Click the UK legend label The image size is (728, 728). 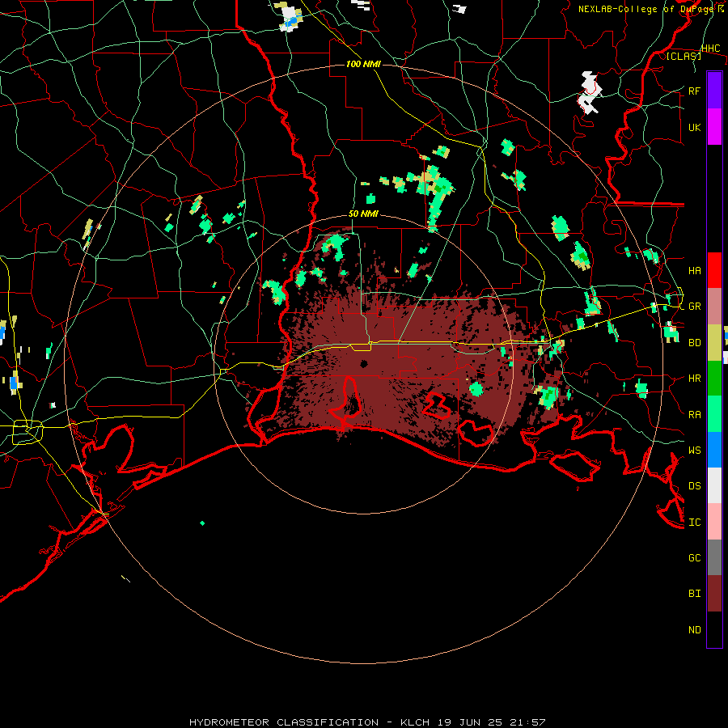[694, 127]
